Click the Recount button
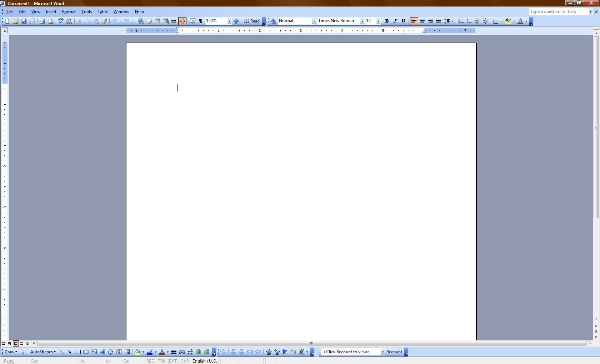Screen dimensions: 600x364 pos(394,352)
